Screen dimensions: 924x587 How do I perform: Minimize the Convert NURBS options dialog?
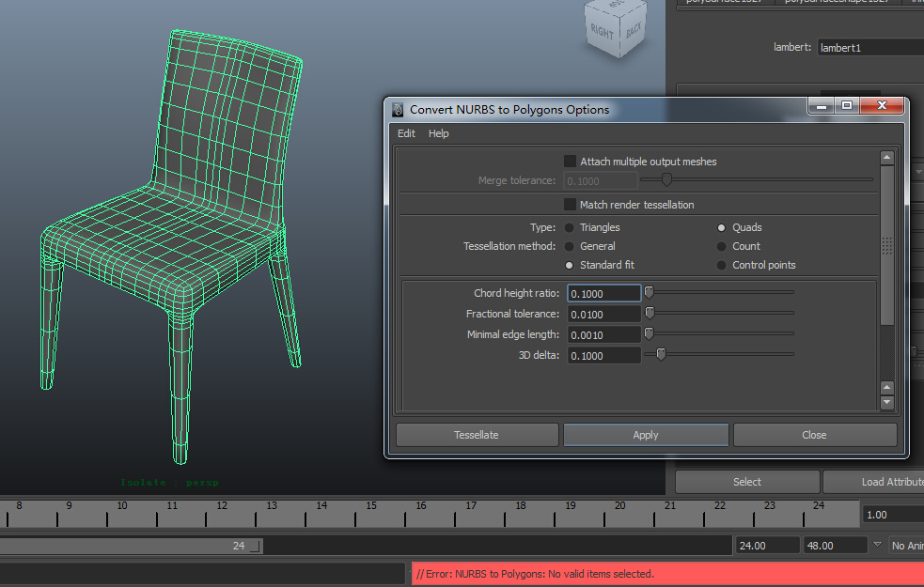coord(821,105)
